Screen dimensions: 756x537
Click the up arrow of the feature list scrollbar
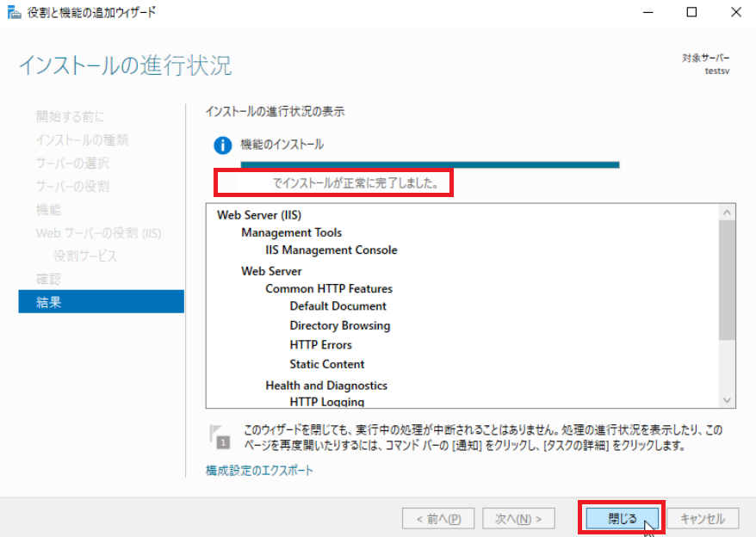click(727, 212)
